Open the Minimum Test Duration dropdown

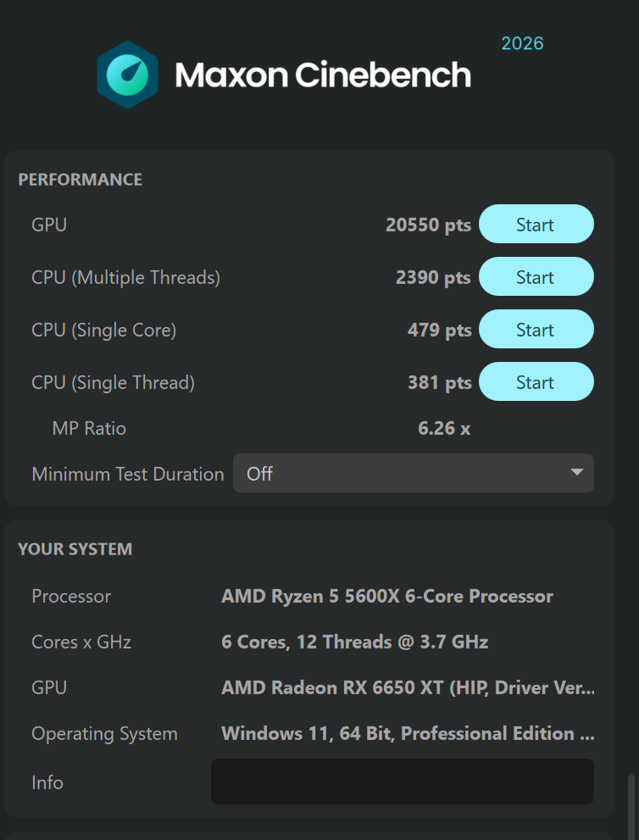click(x=413, y=473)
